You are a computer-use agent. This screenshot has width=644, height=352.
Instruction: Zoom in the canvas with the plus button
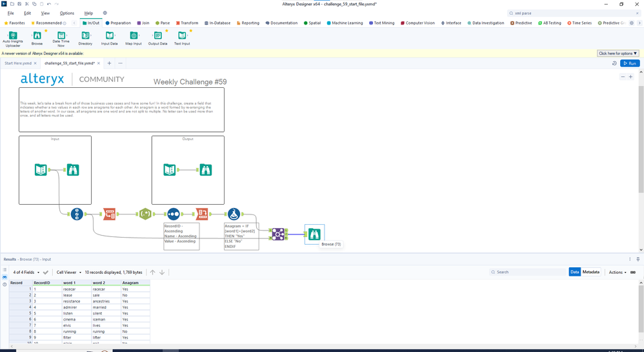pyautogui.click(x=631, y=77)
